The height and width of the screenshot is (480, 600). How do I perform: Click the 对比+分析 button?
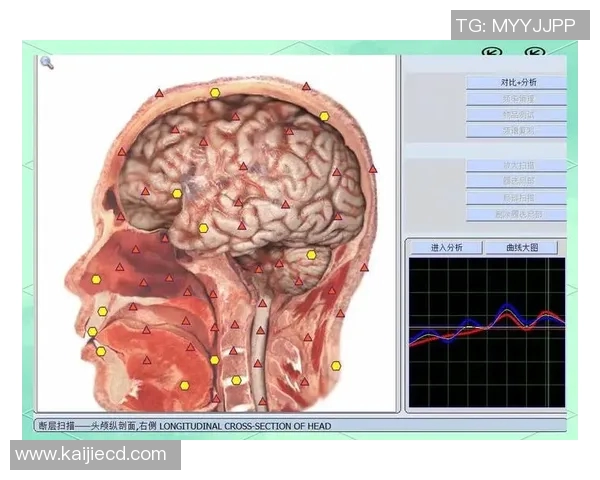pos(518,82)
